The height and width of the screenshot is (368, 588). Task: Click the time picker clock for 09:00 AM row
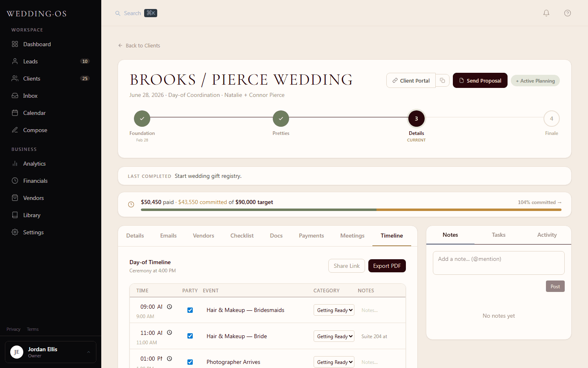tap(169, 307)
